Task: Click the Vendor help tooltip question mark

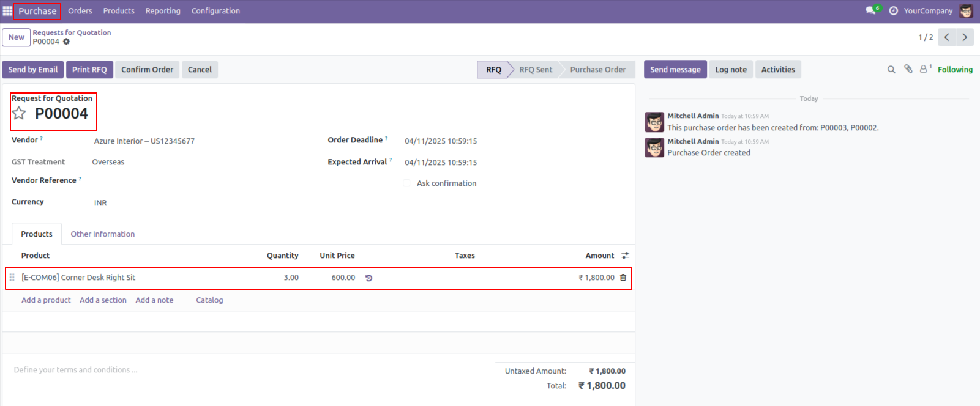Action: (41, 139)
